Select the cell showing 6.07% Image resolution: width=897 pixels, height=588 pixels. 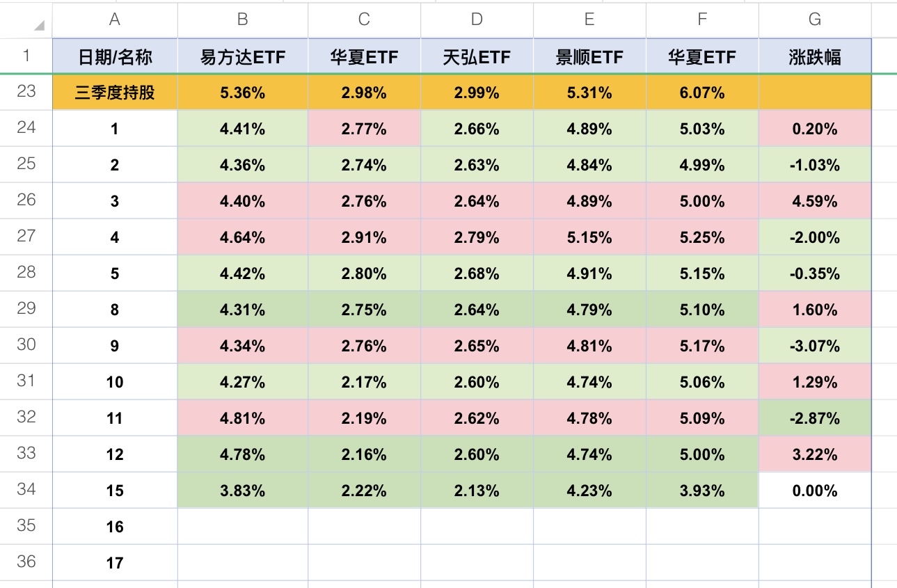702,93
